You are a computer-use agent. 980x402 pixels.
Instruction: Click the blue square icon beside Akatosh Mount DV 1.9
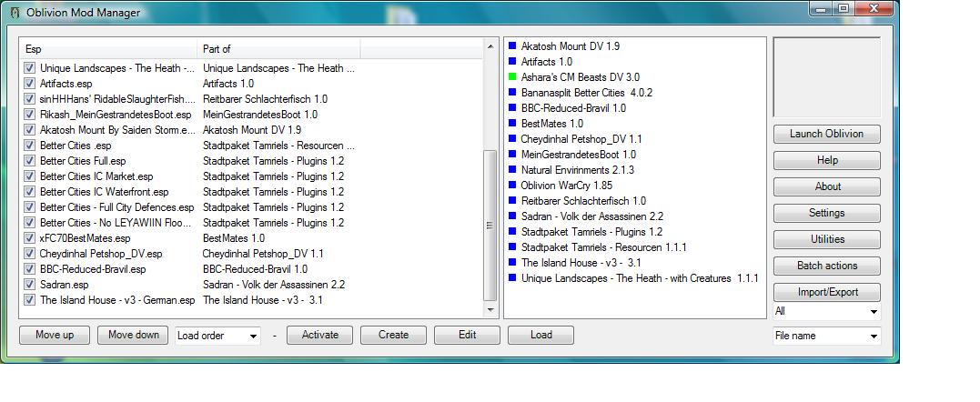point(512,46)
